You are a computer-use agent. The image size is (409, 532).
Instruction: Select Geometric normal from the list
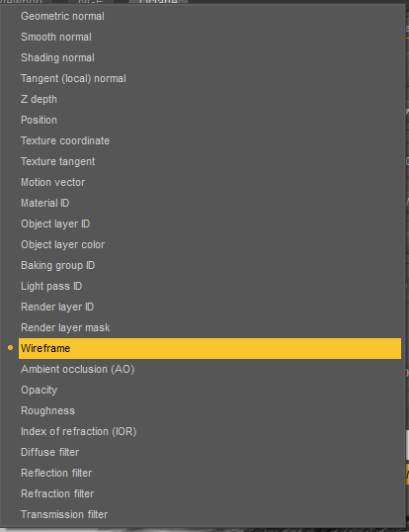click(x=209, y=16)
